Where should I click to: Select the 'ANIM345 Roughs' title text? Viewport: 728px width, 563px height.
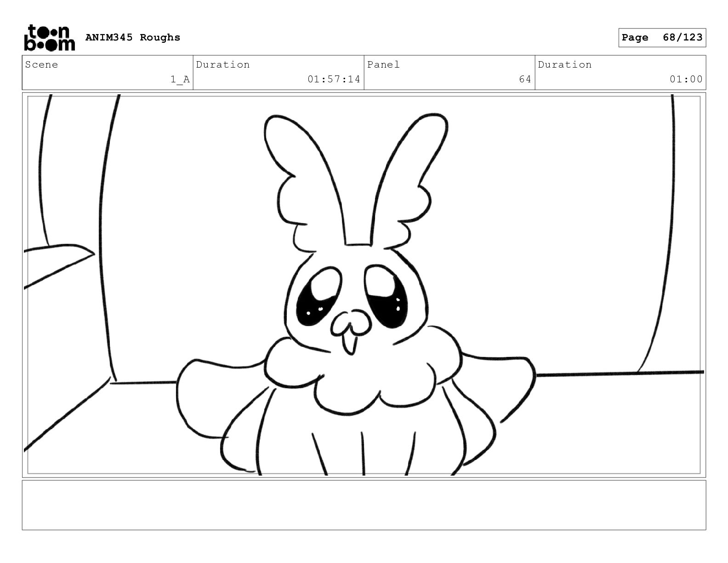pyautogui.click(x=133, y=38)
